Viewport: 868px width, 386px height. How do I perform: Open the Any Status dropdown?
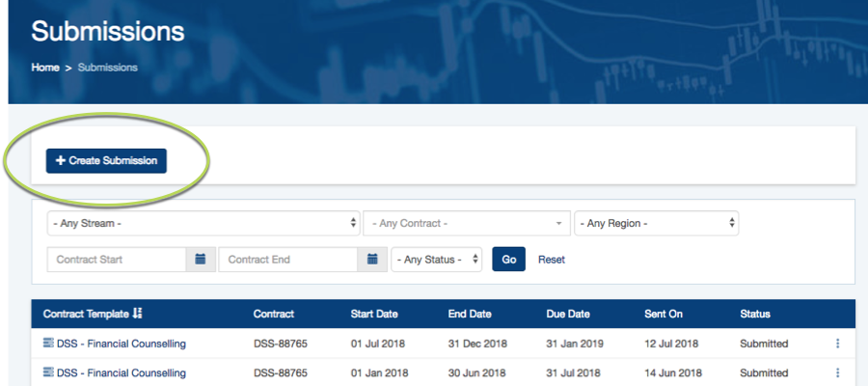tap(437, 260)
